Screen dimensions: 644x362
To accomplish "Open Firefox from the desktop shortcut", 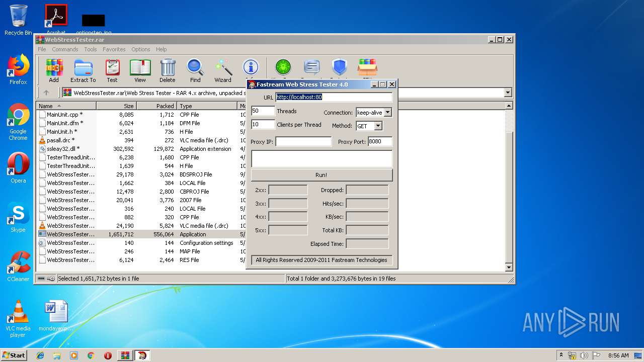I will 18,70.
